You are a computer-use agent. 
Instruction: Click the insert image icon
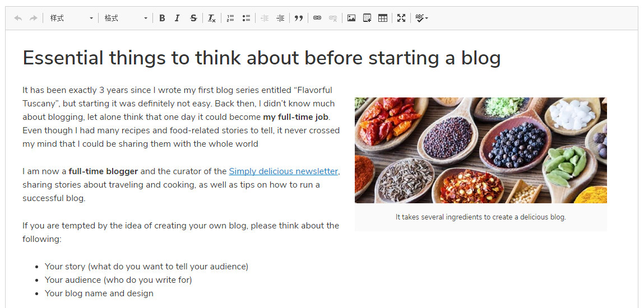coord(351,18)
